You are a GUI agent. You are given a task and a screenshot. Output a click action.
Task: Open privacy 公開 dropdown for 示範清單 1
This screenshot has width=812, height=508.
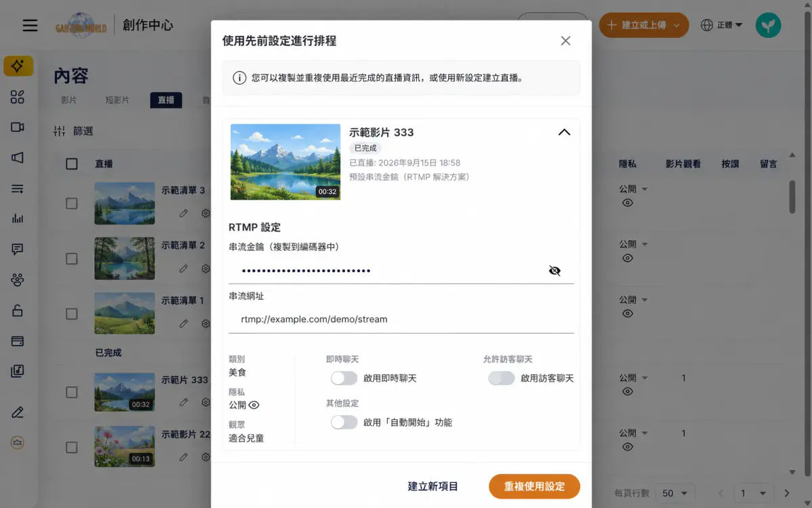coord(633,300)
